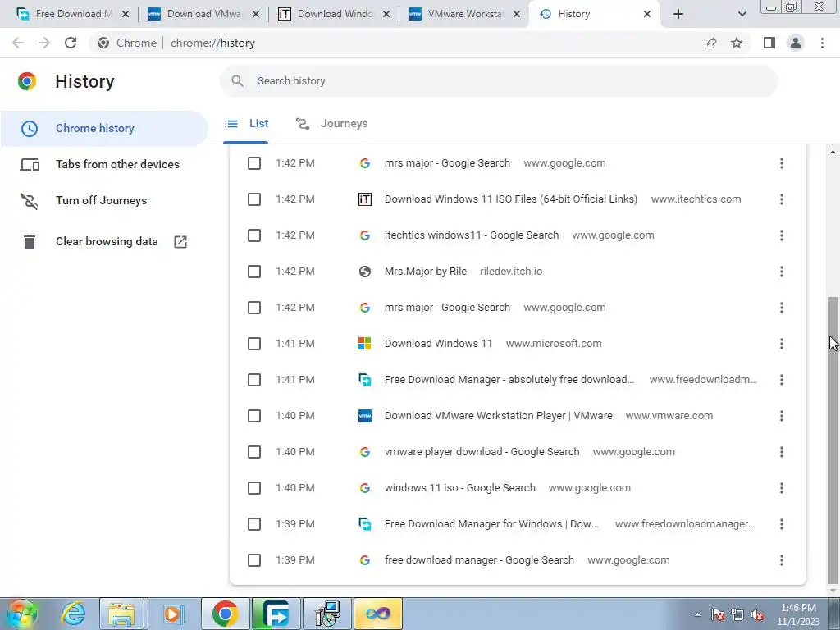Open Windows Explorer folder on the taskbar
Viewport: 840px width, 630px height.
pyautogui.click(x=121, y=614)
